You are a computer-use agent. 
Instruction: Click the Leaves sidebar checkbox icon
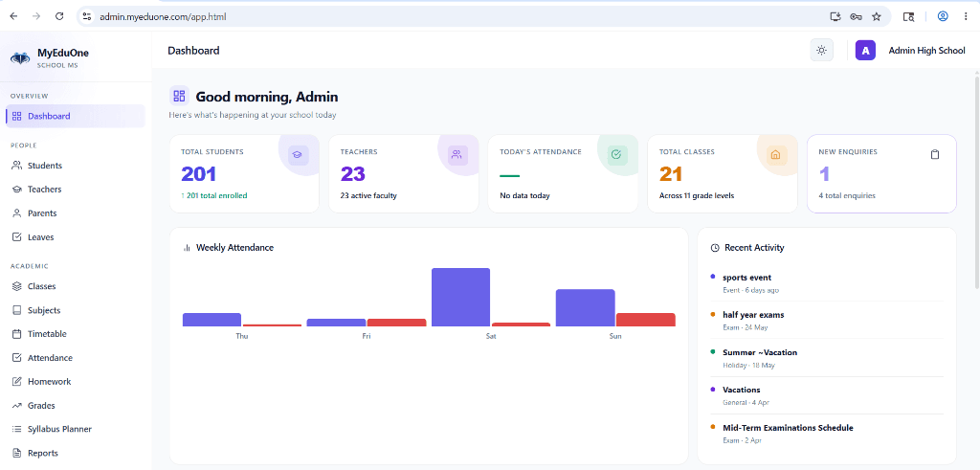click(17, 237)
